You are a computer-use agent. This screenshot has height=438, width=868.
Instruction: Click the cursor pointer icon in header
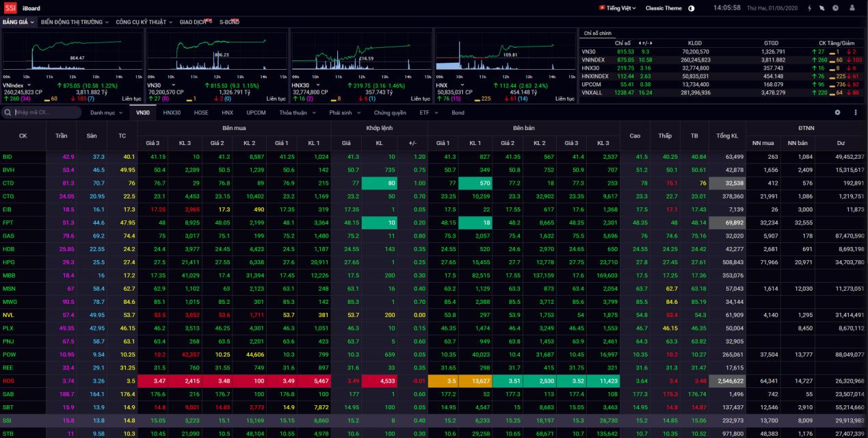point(822,8)
